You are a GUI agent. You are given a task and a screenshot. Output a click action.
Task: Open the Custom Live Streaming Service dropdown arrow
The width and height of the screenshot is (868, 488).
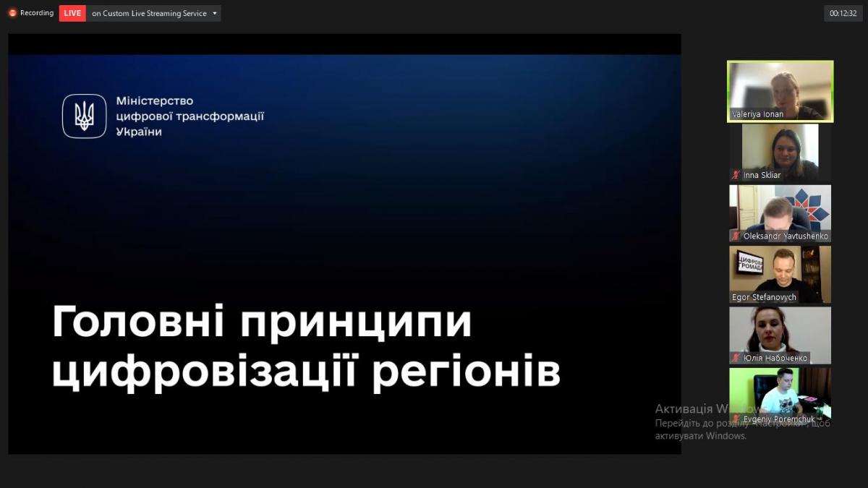point(214,13)
